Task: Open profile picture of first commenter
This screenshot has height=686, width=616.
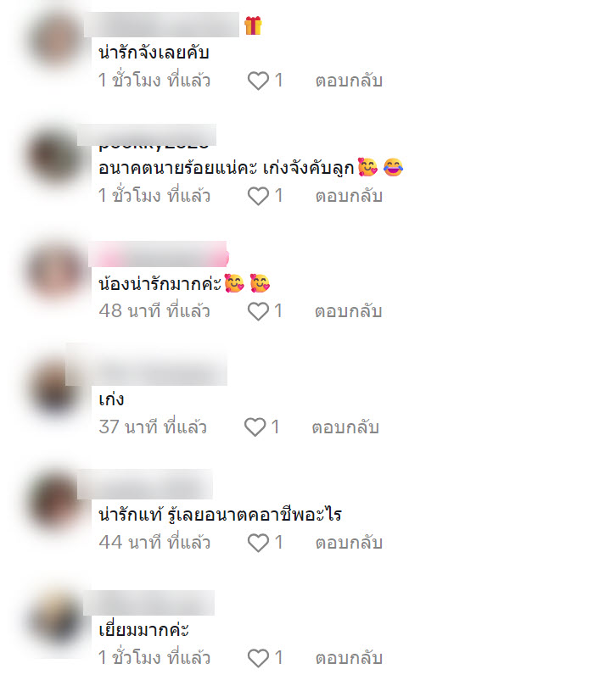Action: click(56, 40)
